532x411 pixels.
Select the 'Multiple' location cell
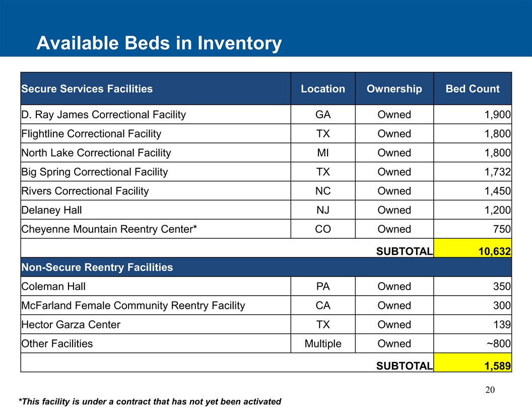pyautogui.click(x=323, y=344)
